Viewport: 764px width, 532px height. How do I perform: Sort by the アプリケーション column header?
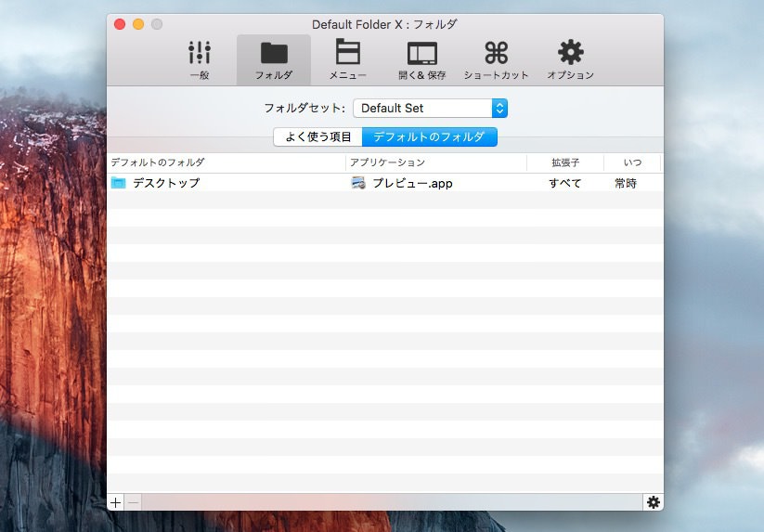tap(436, 162)
